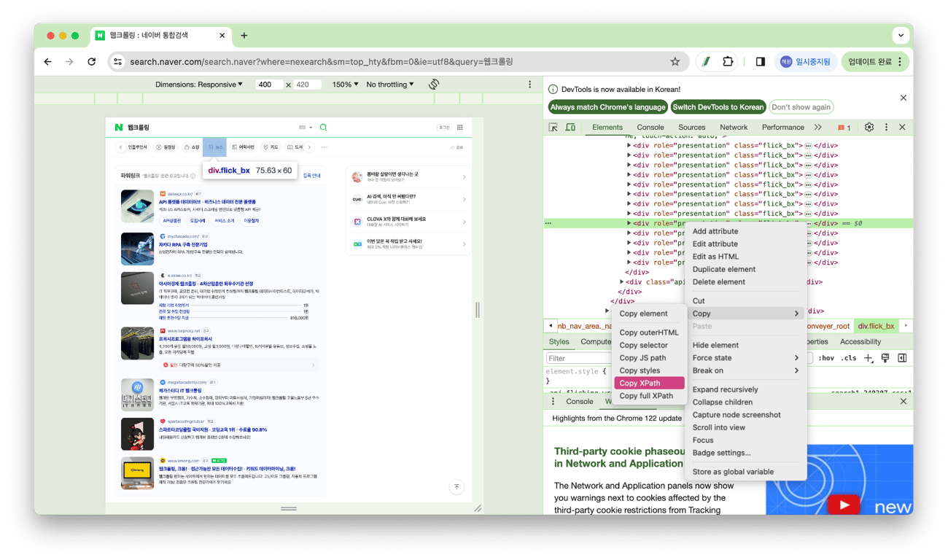
Task: Click the green slash extension icon
Action: [x=706, y=62]
